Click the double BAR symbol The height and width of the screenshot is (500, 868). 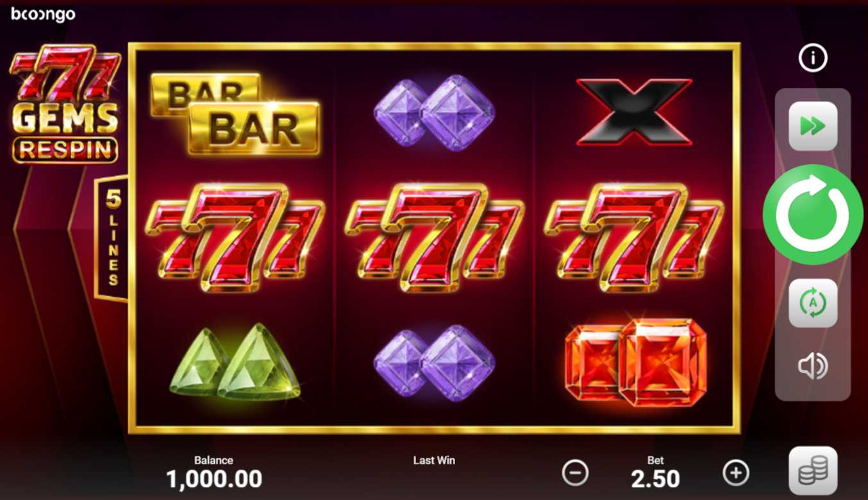pos(235,113)
